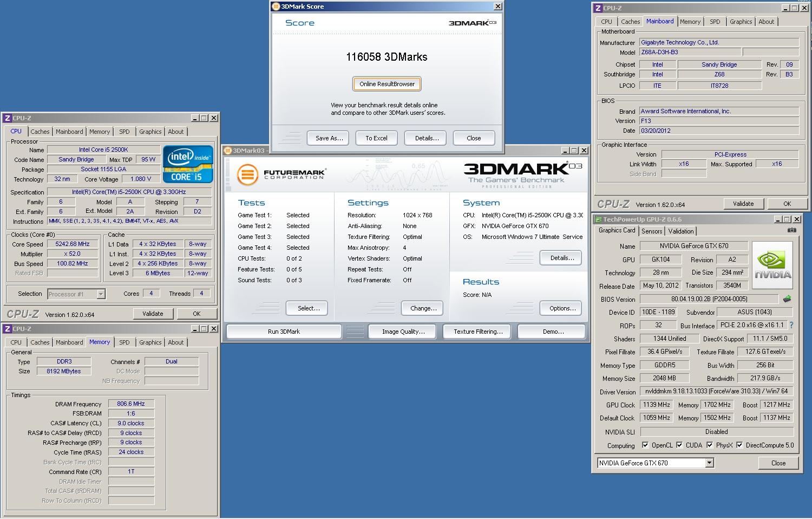
Task: Open the Validation tab in GPU-Z
Action: (681, 231)
